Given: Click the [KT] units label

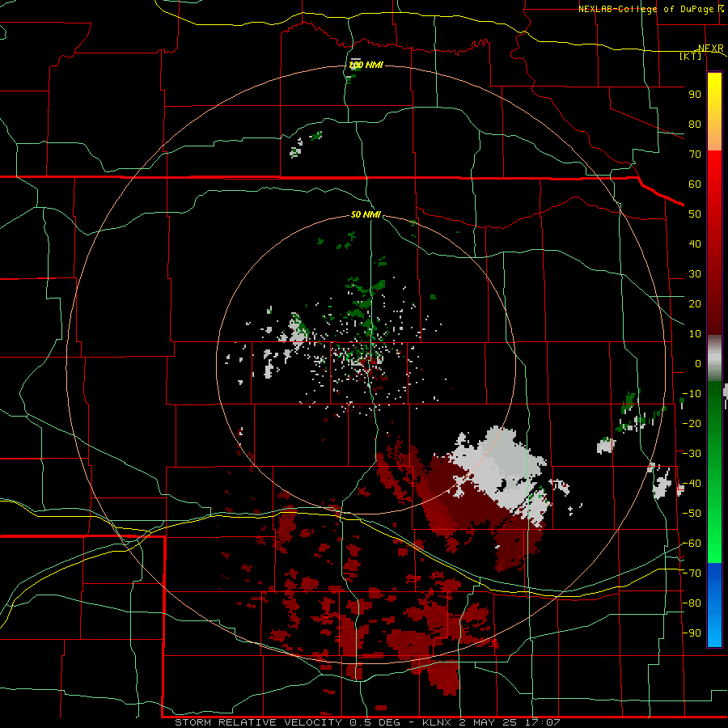Looking at the screenshot, I should click(691, 56).
